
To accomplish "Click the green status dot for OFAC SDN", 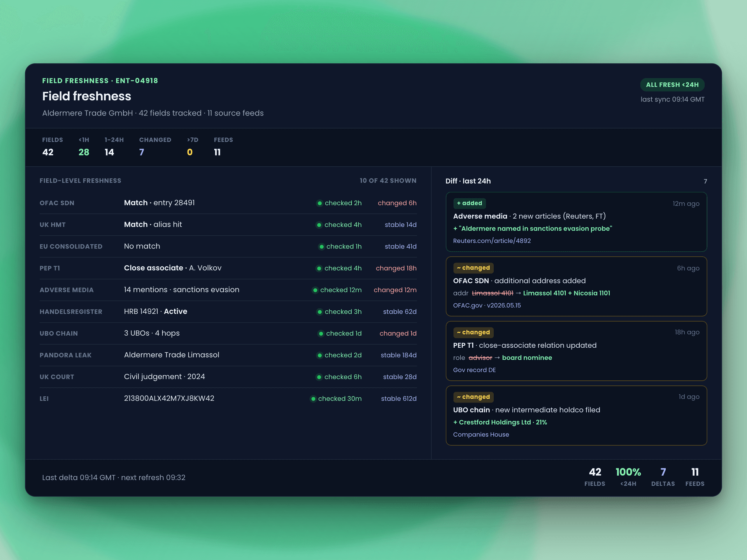I will coord(319,203).
